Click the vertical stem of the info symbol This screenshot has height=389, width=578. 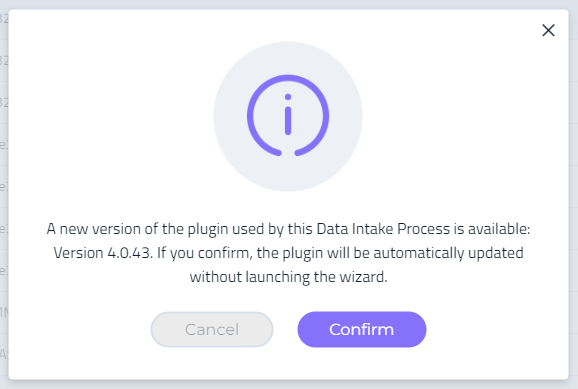coord(288,121)
